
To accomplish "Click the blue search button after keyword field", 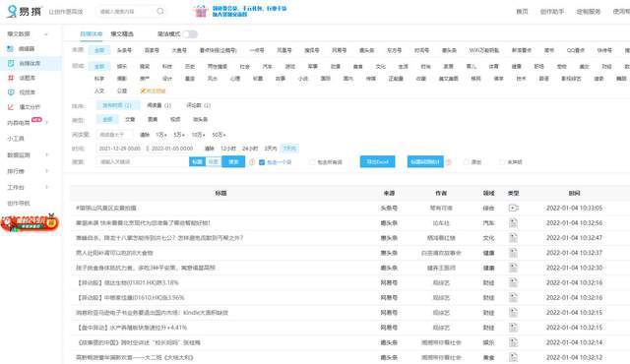I will pos(233,161).
